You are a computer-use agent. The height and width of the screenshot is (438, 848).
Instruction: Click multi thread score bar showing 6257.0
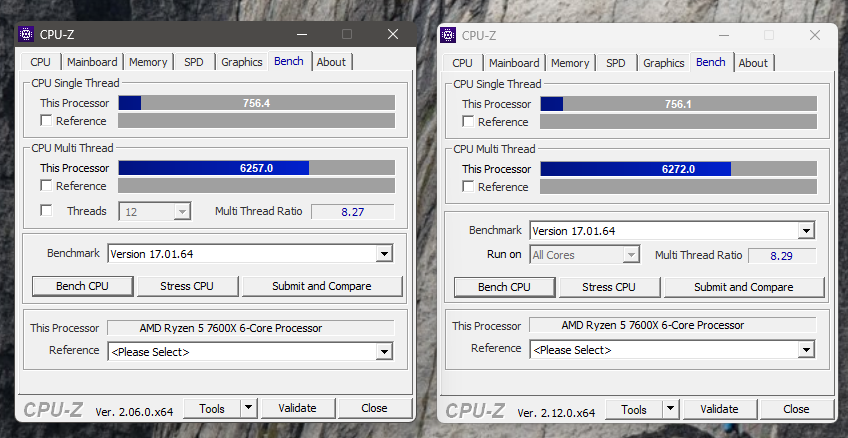pyautogui.click(x=256, y=168)
